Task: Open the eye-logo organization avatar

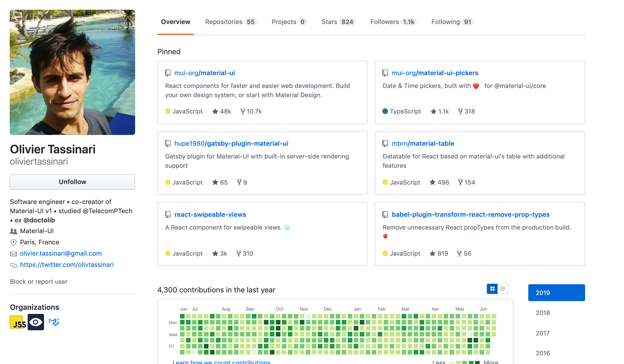Action: (36, 322)
